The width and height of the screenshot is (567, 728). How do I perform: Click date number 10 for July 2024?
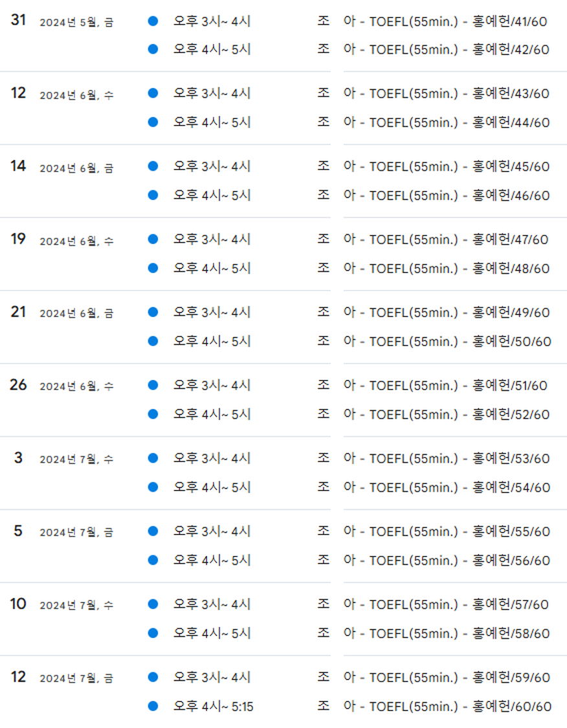tap(18, 604)
